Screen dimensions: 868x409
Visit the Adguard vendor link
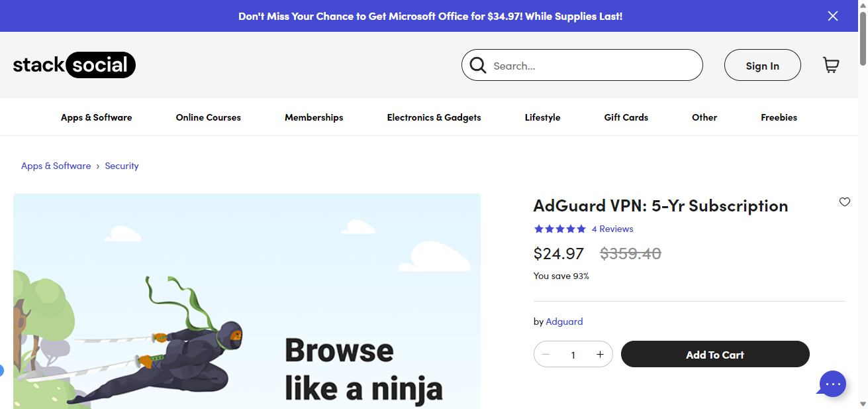click(x=564, y=321)
